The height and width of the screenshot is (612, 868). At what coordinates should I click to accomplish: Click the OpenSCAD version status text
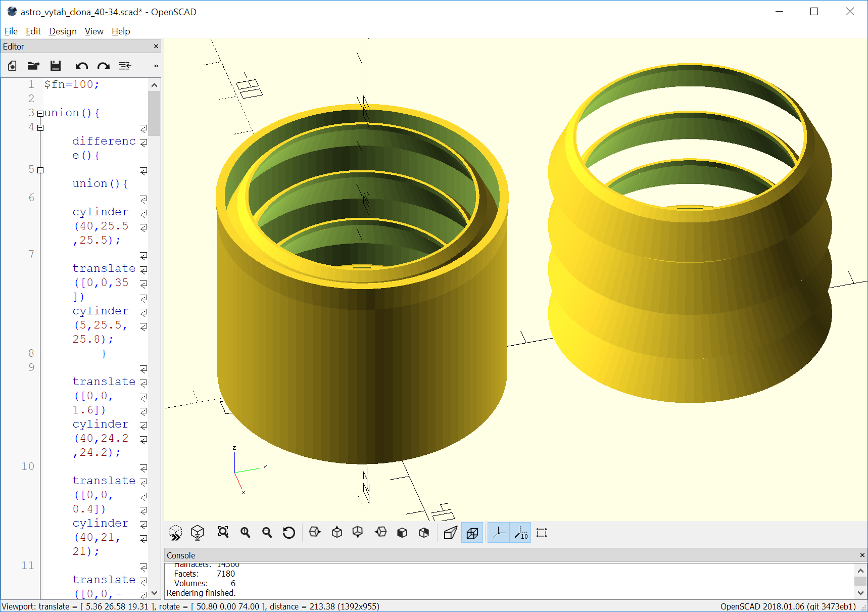pos(788,606)
